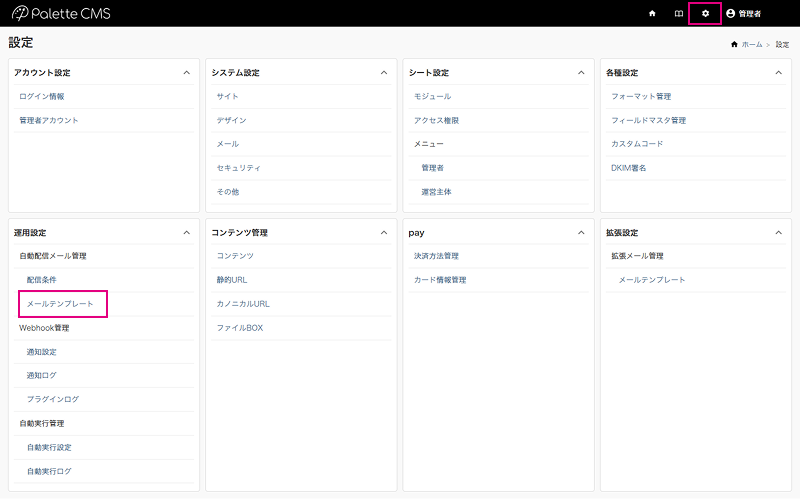Open セキュリティ in system settings
Screen dimensions: 800x499
(238, 167)
